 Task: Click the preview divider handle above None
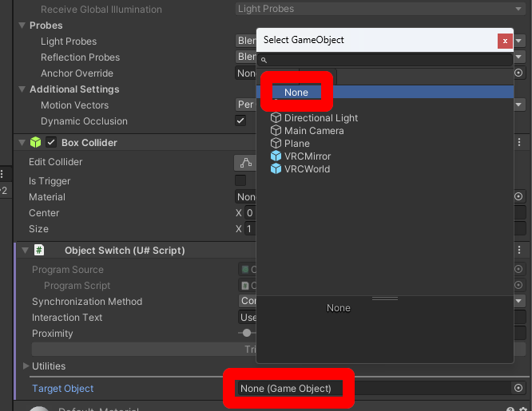(385, 298)
